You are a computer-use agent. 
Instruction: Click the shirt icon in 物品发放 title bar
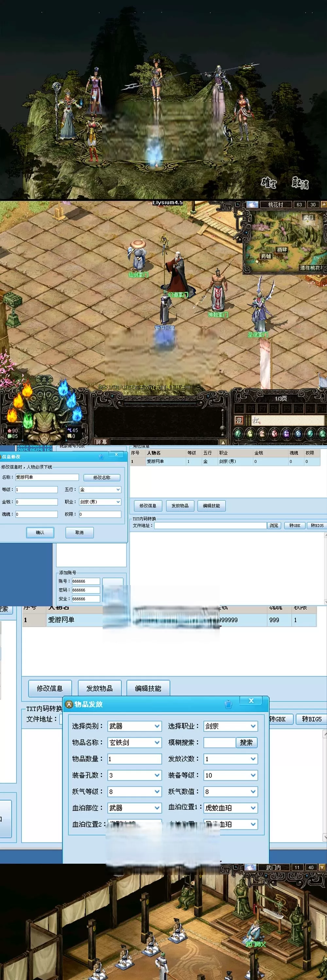point(228,704)
